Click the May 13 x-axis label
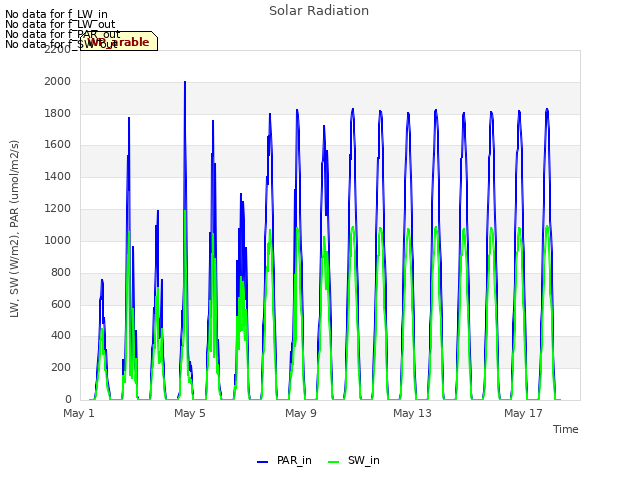The image size is (640, 480). point(412,413)
